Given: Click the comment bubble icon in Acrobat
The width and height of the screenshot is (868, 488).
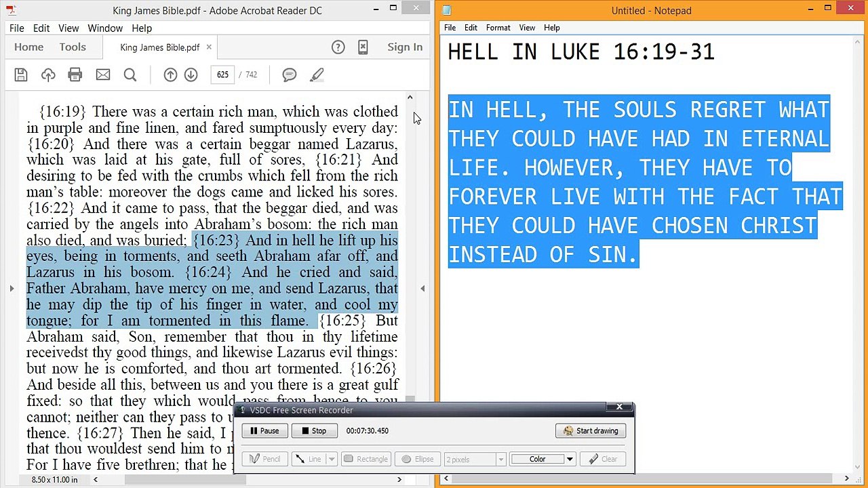Looking at the screenshot, I should point(290,75).
